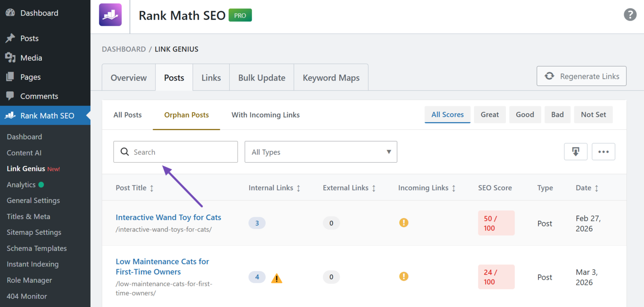This screenshot has width=644, height=307.
Task: Click the 24 / 100 SEO score badge
Action: coord(496,277)
